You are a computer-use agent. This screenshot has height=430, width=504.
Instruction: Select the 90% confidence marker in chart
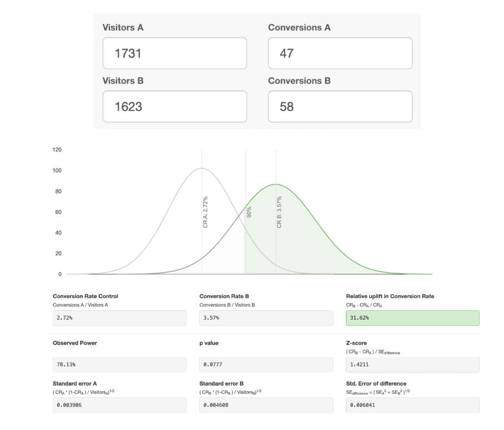pos(249,212)
